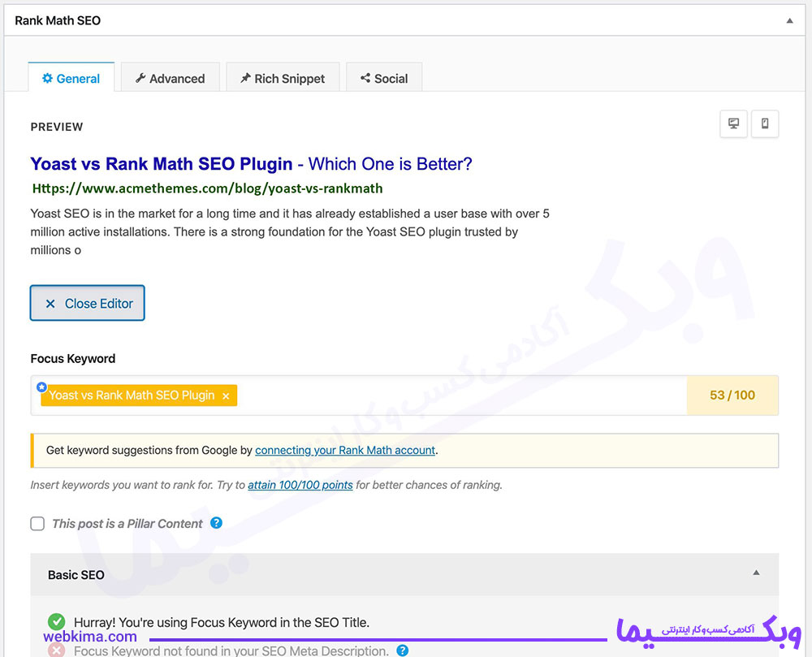Click the 53 / 100 score indicator

(x=732, y=395)
